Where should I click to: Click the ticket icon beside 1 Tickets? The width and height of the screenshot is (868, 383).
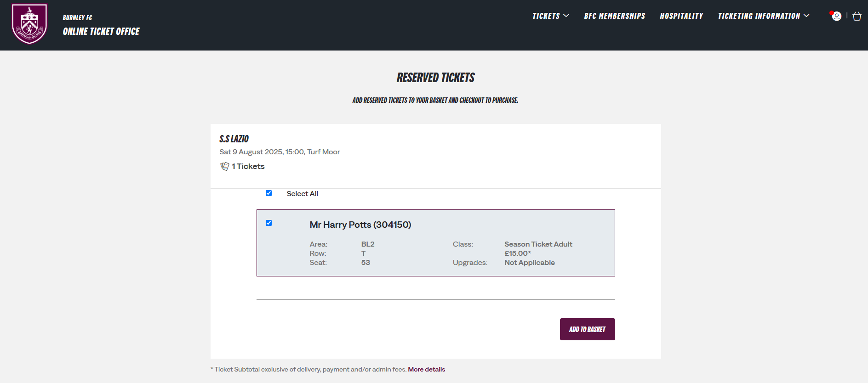point(225,166)
